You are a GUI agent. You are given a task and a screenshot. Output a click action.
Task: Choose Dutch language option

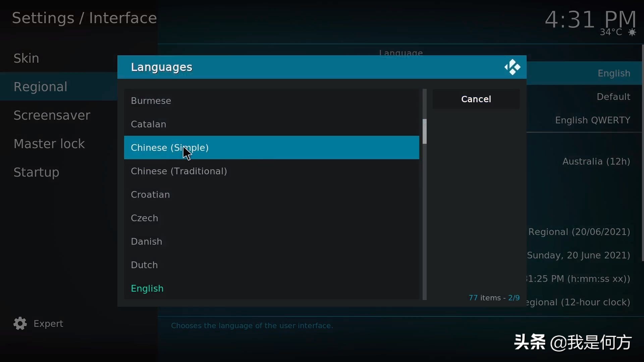coord(271,265)
